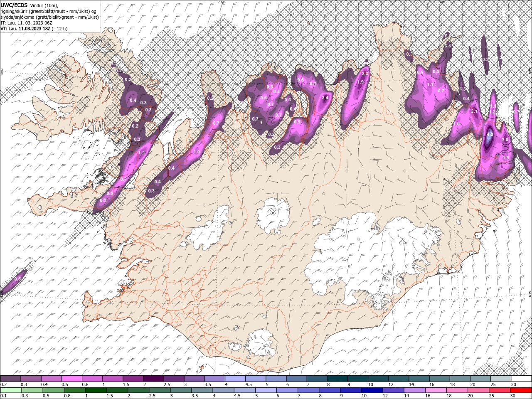
Task: Click the light lavender upper swatch between 4 and 4.5
Action: (x=235, y=378)
